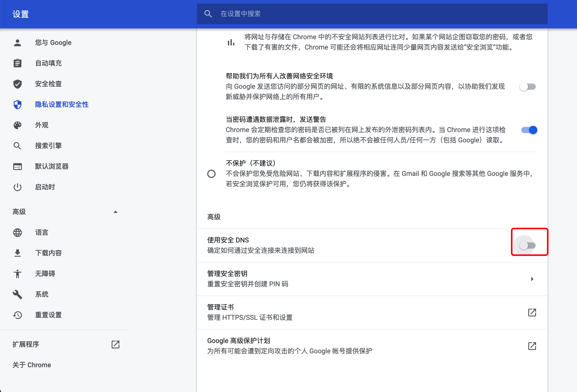Click the person icon beside 您与 Google
Image resolution: width=577 pixels, height=392 pixels.
coord(18,43)
